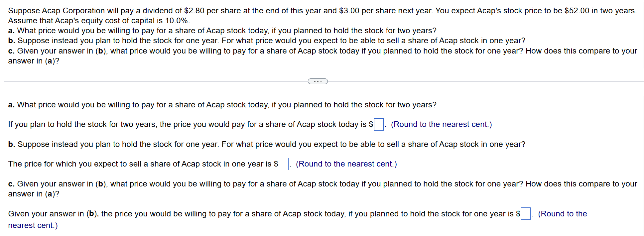Click the $3.00 next-year dividend value

tap(349, 11)
